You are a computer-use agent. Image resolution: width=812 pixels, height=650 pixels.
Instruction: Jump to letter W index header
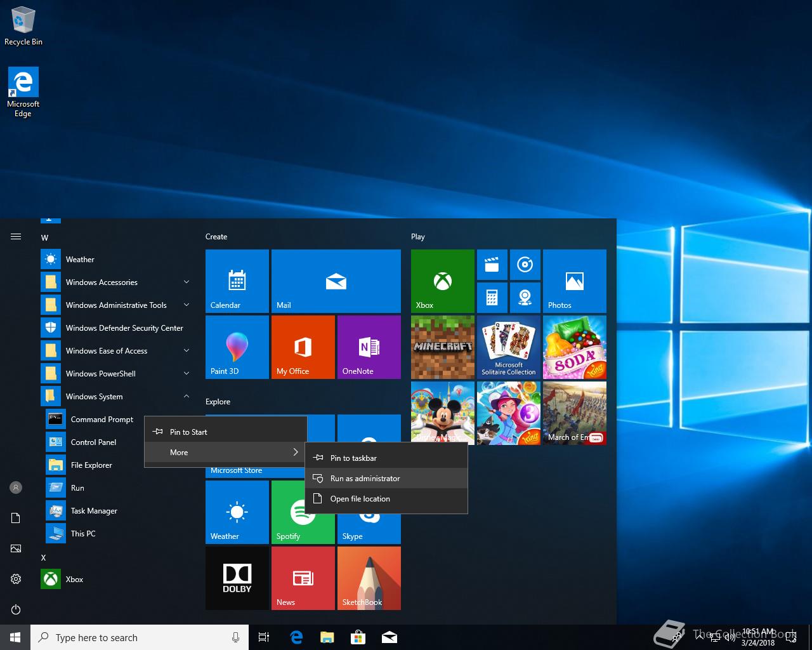[x=44, y=237]
